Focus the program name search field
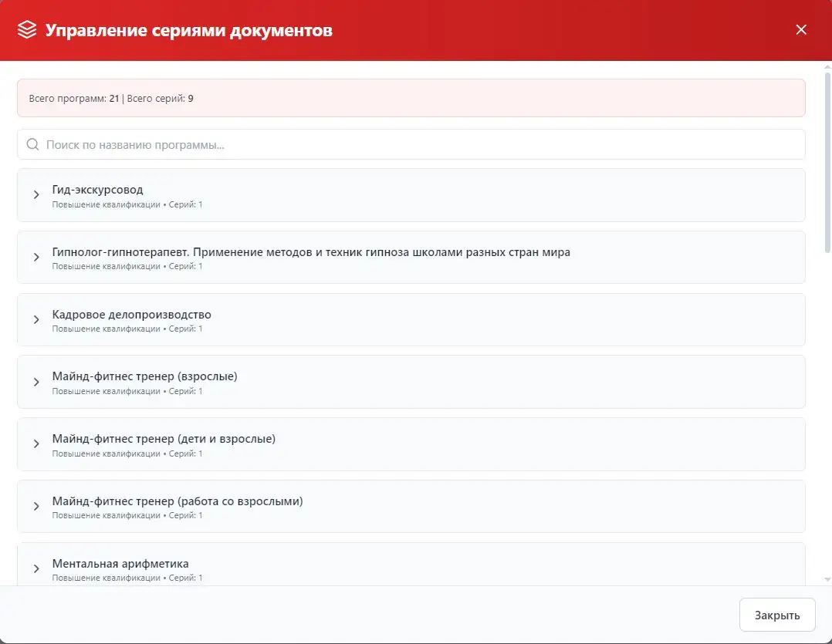Image resolution: width=832 pixels, height=644 pixels. pos(411,144)
